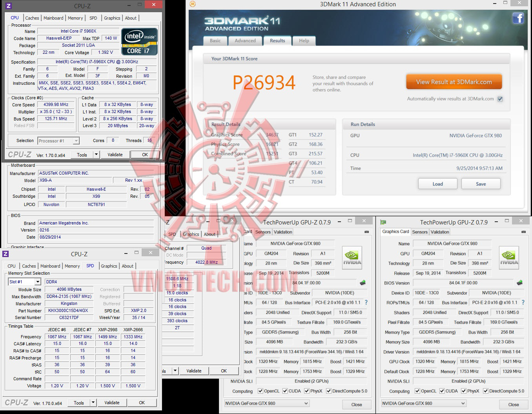
Task: Click the Validate button in CPU-Z
Action: pos(115,154)
